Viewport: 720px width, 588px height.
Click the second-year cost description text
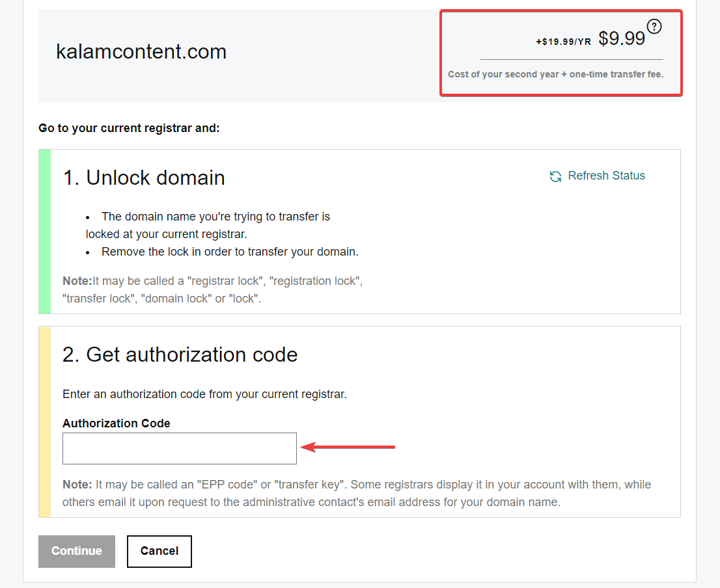point(555,74)
